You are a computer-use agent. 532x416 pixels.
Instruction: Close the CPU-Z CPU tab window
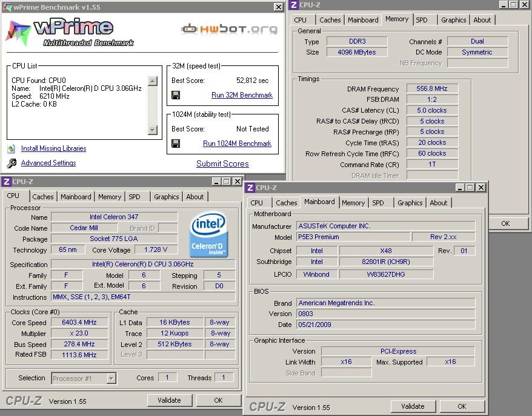point(238,182)
